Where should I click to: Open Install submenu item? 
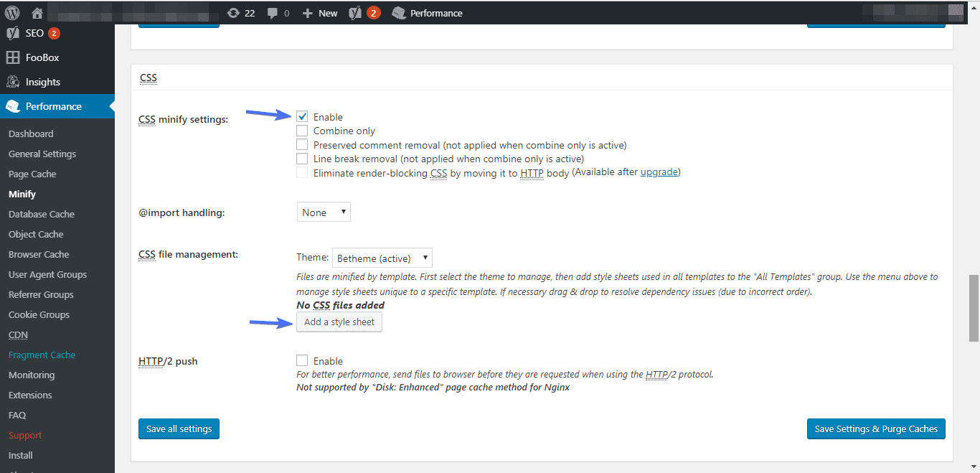[21, 455]
